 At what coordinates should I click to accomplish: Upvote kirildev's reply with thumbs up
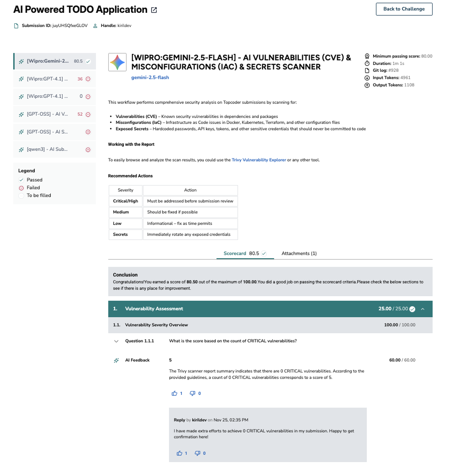pos(180,453)
